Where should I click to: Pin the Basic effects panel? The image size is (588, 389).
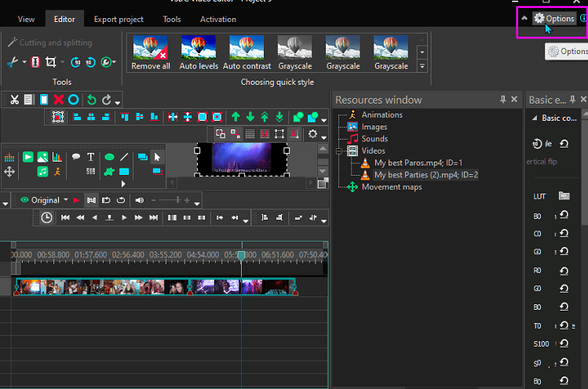572,100
